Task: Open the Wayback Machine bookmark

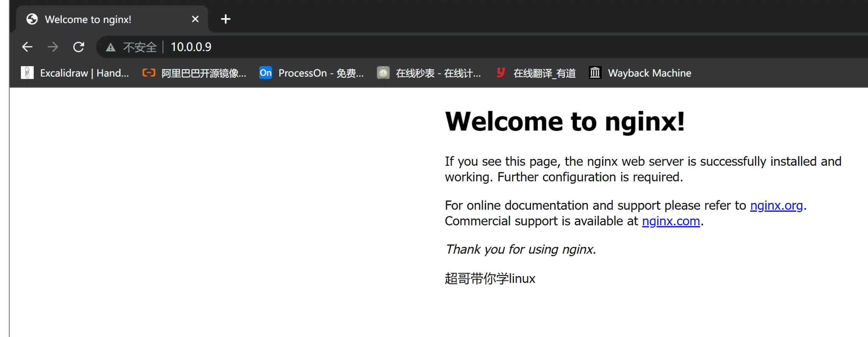Action: 640,73
